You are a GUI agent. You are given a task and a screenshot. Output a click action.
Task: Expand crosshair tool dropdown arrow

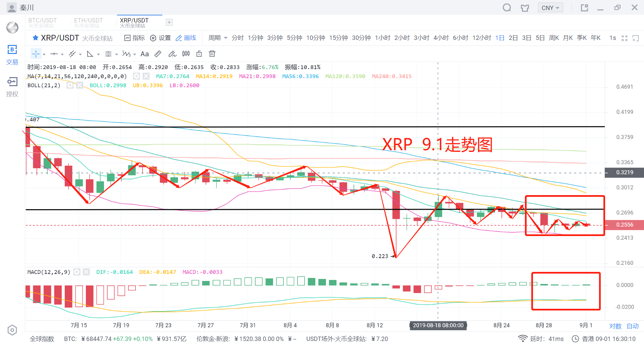(44, 54)
